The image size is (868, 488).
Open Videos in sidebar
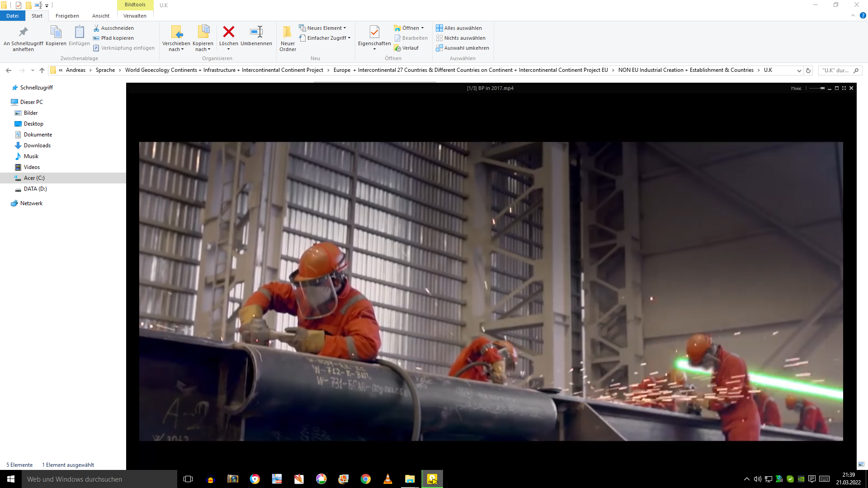coord(32,167)
